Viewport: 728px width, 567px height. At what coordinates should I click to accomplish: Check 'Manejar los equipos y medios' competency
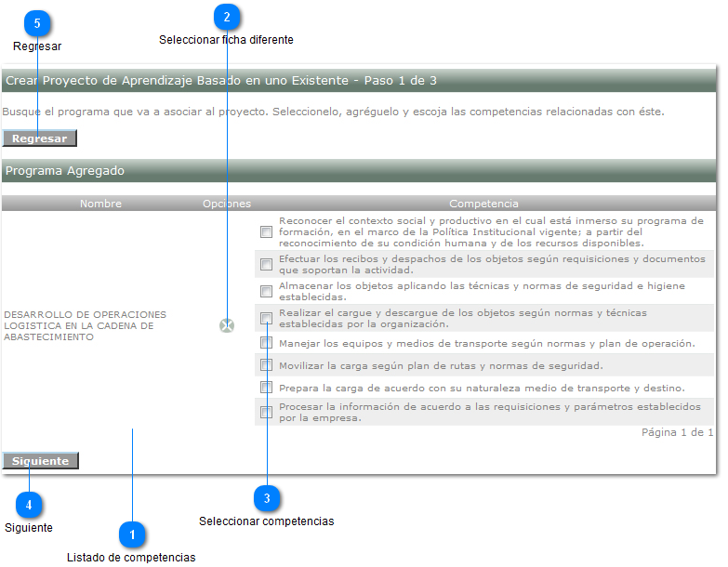click(266, 343)
